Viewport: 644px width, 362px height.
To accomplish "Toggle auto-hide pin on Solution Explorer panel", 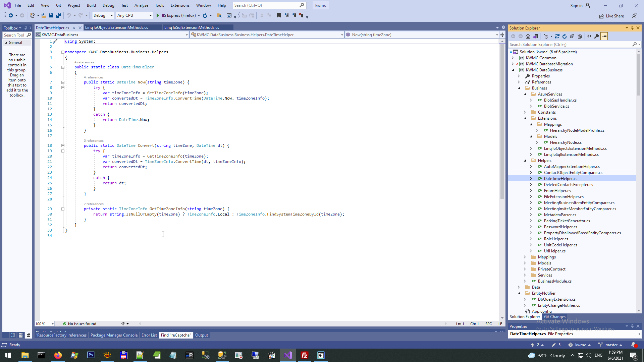I will 632,28.
